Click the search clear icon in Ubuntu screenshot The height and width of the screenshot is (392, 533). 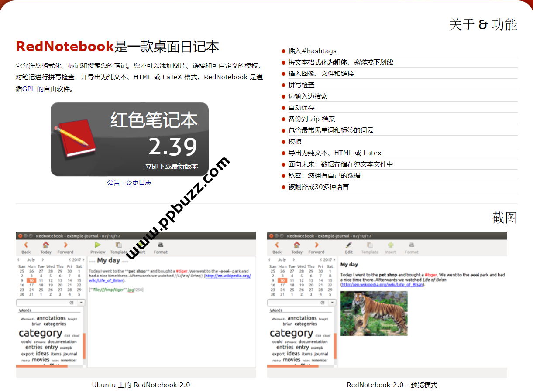tap(72, 303)
